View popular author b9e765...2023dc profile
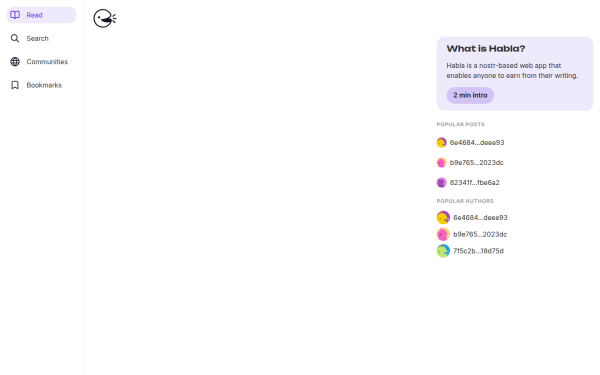600x375 pixels. pyautogui.click(x=480, y=234)
